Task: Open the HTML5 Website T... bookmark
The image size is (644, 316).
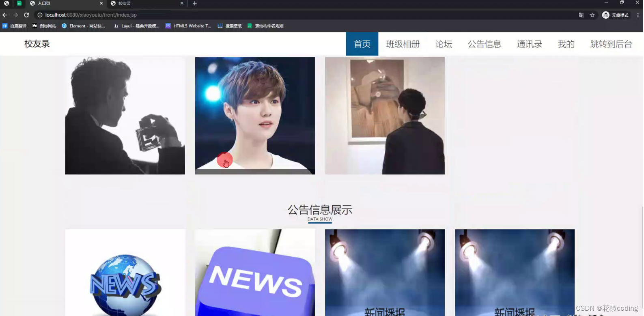Action: 188,26
